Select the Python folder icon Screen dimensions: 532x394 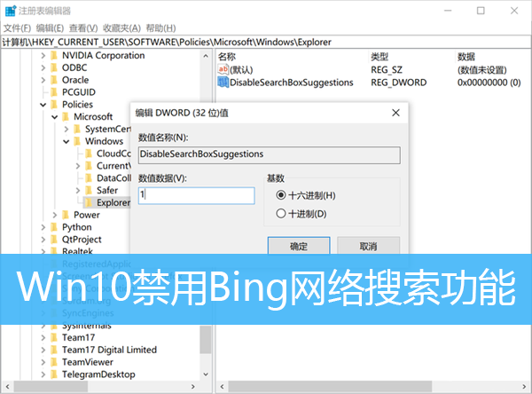(x=53, y=227)
